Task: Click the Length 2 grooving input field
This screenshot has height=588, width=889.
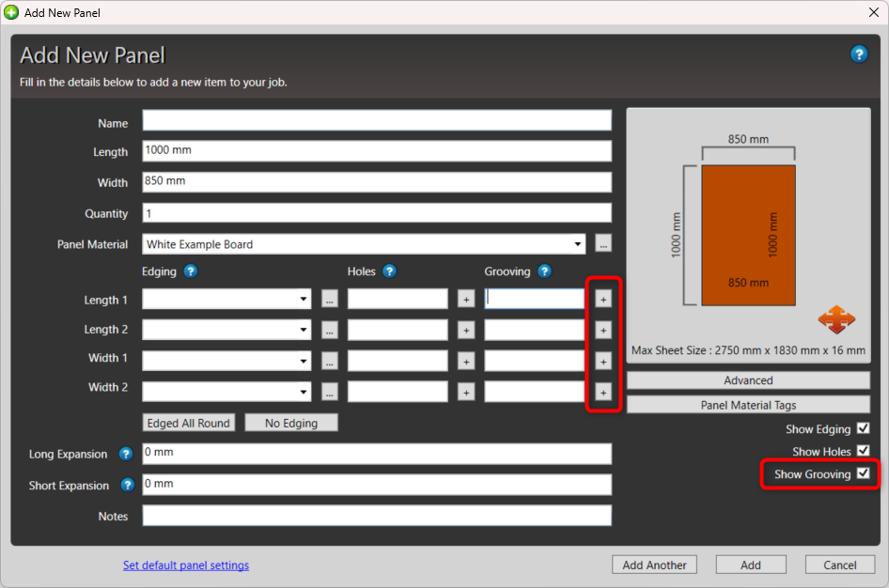Action: (x=535, y=331)
